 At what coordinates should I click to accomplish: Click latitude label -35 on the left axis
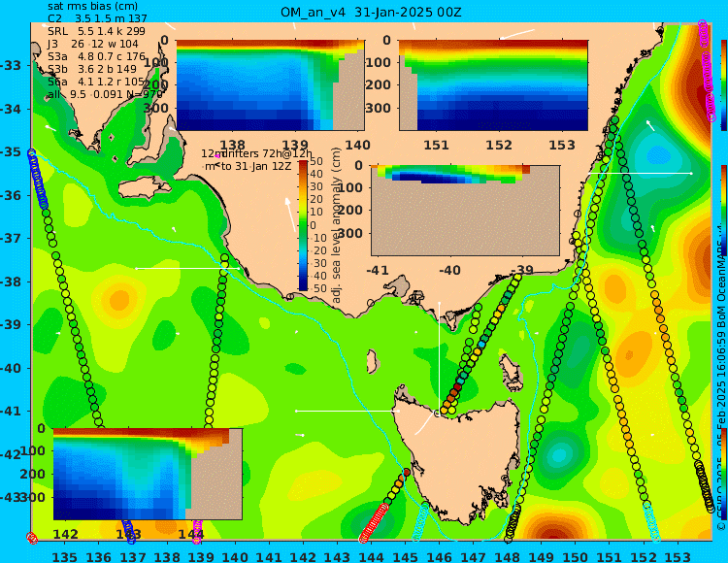(10, 152)
